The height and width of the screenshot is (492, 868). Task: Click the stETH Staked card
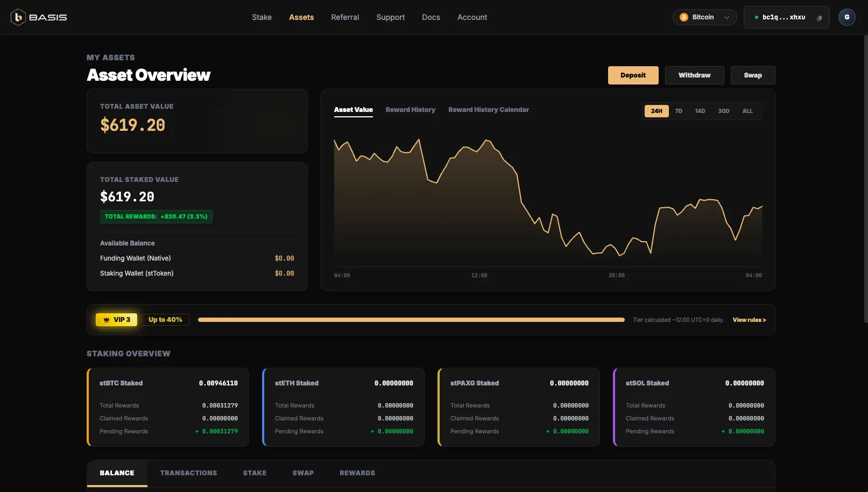click(343, 407)
